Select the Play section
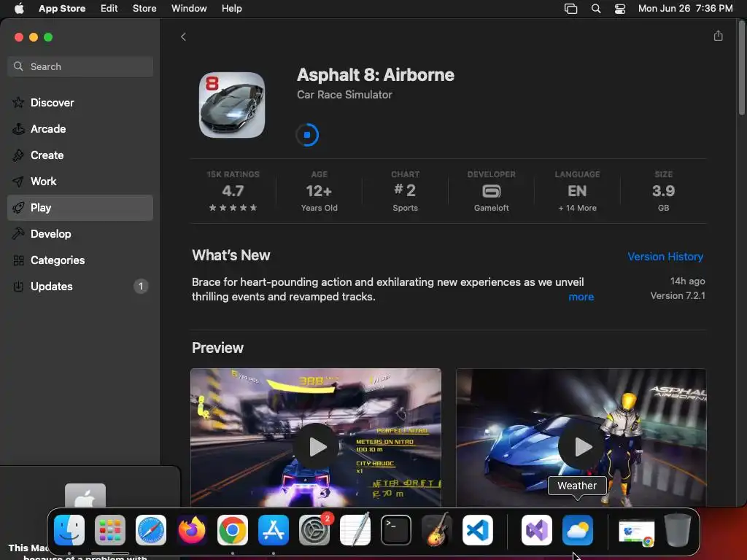 (x=80, y=208)
